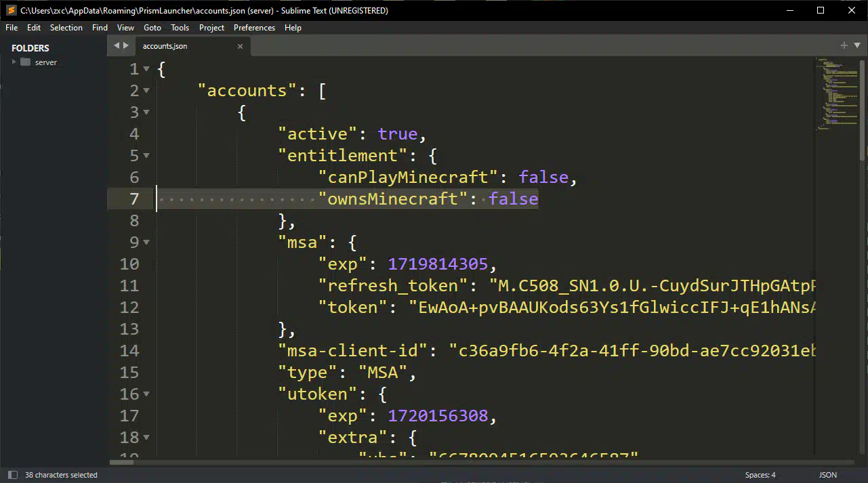Open the View menu
868x483 pixels.
[125, 28]
